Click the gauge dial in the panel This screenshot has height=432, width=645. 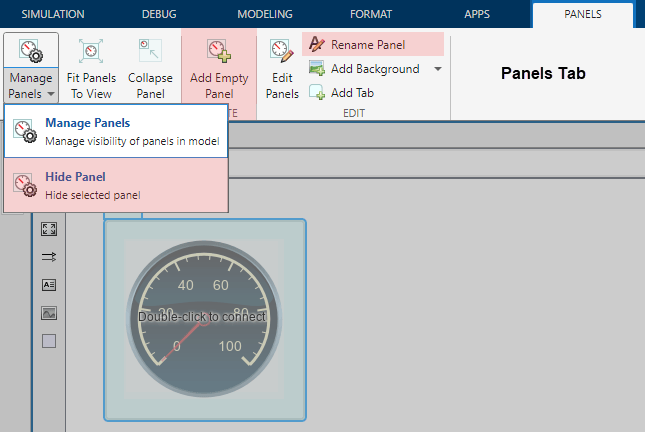pyautogui.click(x=204, y=319)
